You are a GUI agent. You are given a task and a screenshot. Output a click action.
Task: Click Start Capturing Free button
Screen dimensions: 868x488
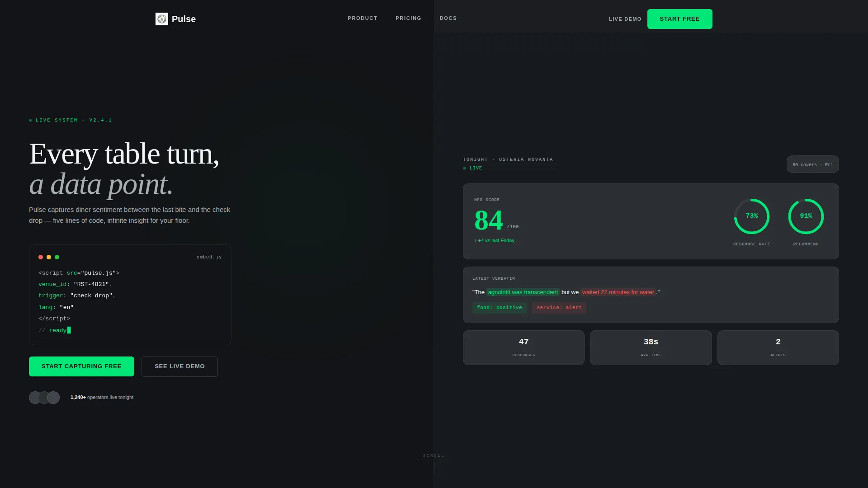[x=81, y=366]
